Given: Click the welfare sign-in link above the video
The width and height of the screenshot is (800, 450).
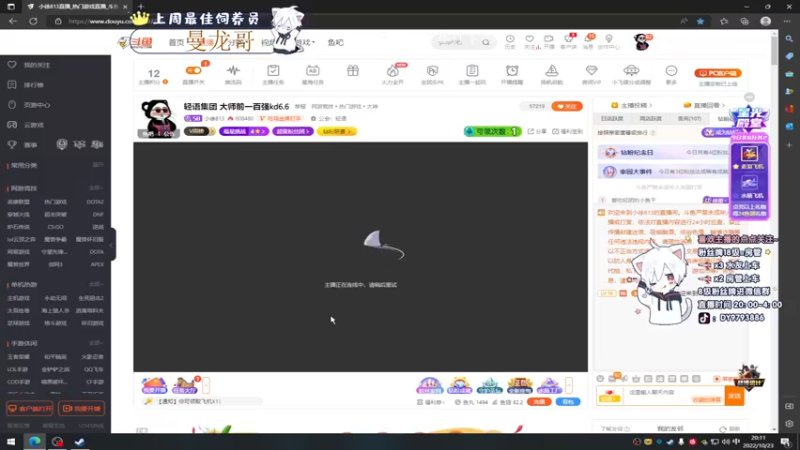Looking at the screenshot, I should (567, 132).
